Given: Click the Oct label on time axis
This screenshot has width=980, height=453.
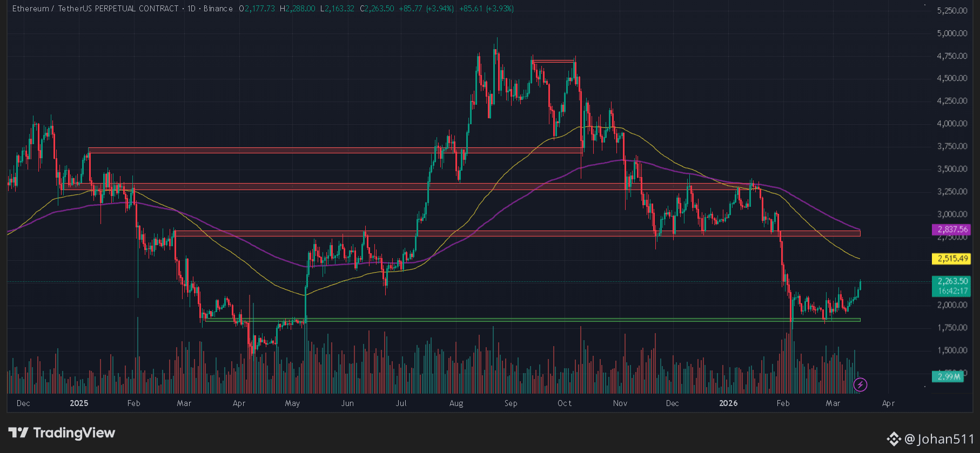Looking at the screenshot, I should (x=565, y=403).
